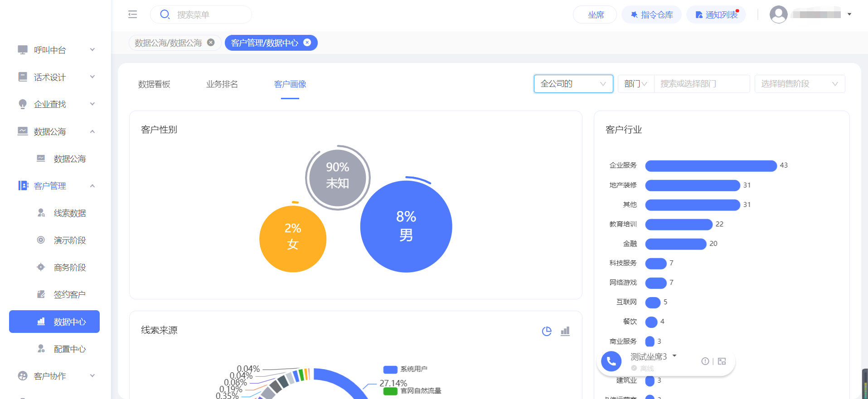
Task: Open the 数据中心 menu item
Action: (54, 322)
